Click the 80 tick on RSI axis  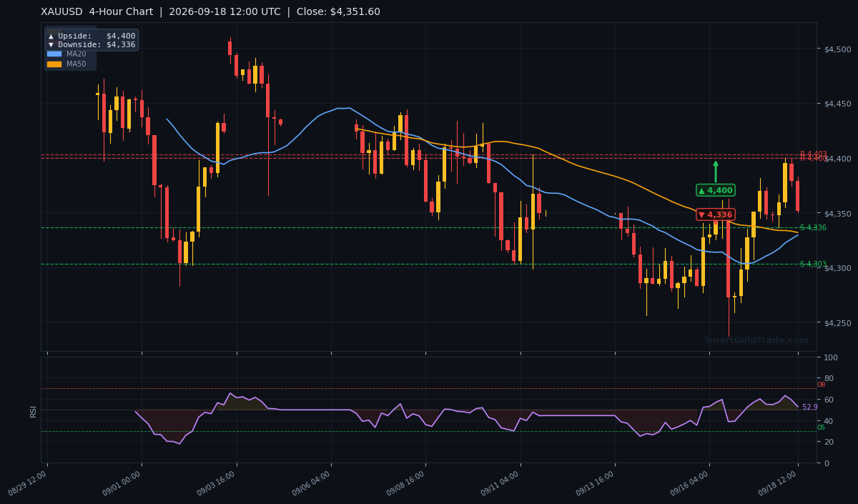click(x=828, y=378)
